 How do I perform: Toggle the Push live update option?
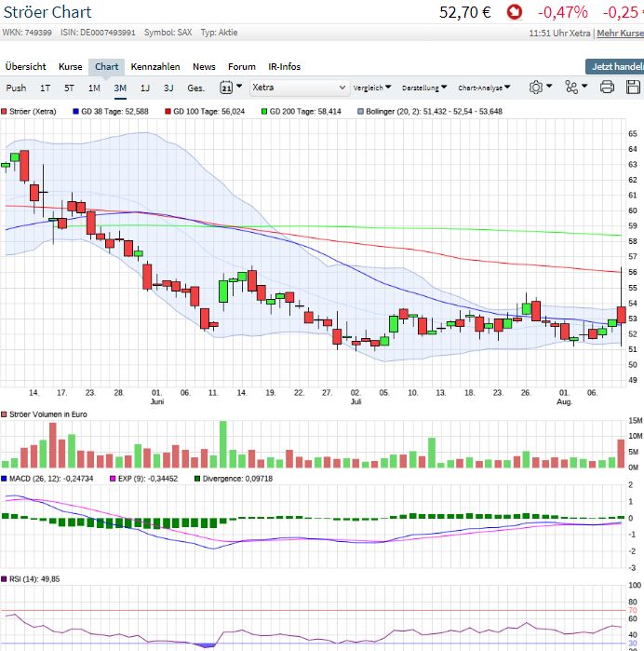click(16, 88)
